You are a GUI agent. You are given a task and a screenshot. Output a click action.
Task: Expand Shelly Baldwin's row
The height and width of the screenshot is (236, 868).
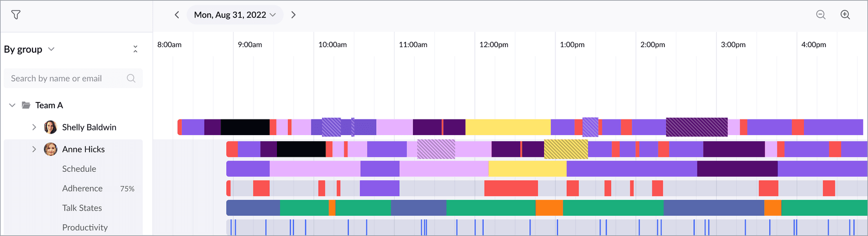coord(34,127)
